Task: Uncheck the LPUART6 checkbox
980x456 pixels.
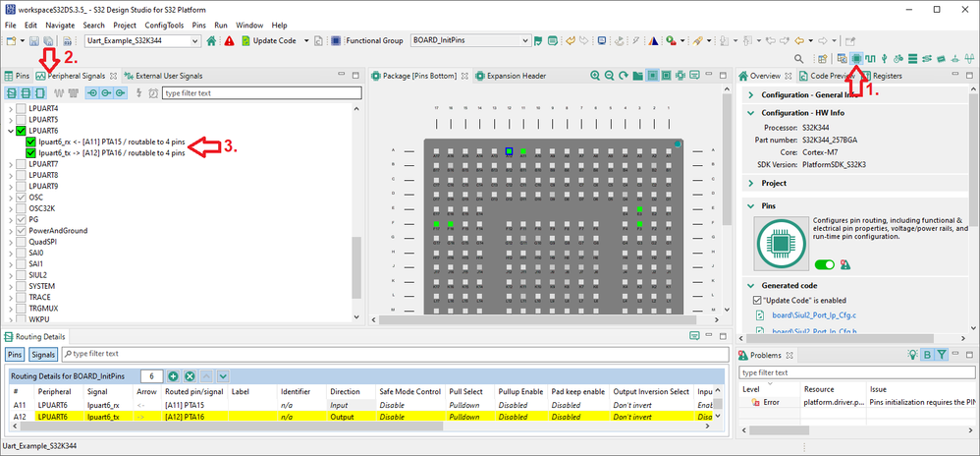Action: pyautogui.click(x=22, y=131)
